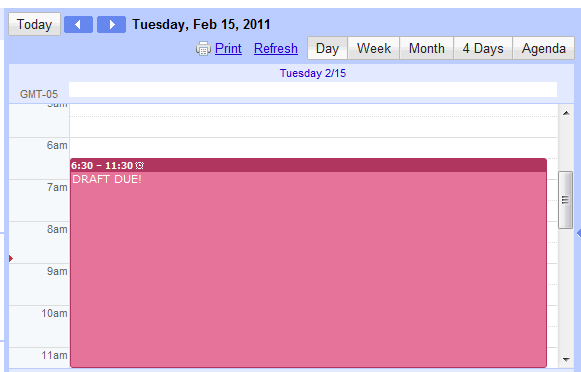Screen dimensions: 581x372
Task: Click the Refresh link
Action: coord(276,49)
